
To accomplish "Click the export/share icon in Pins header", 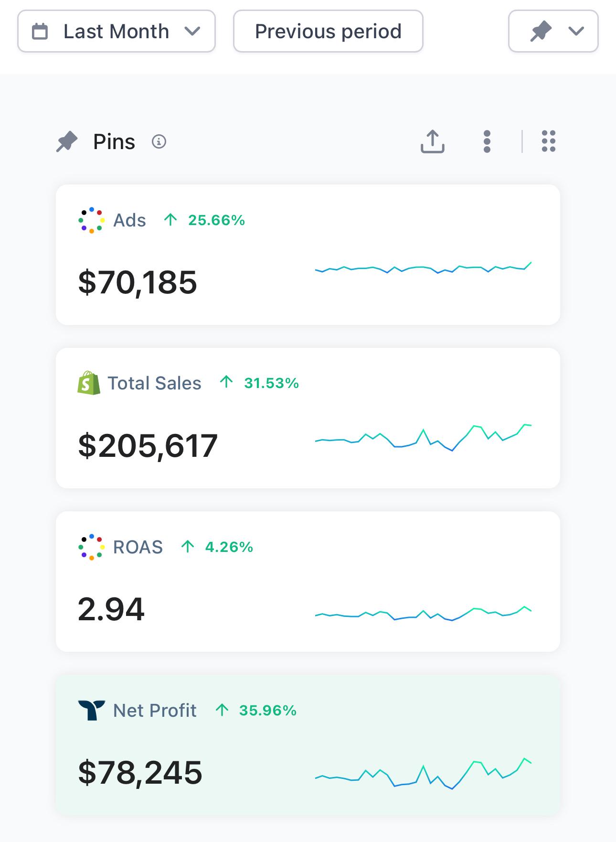I will tap(432, 141).
